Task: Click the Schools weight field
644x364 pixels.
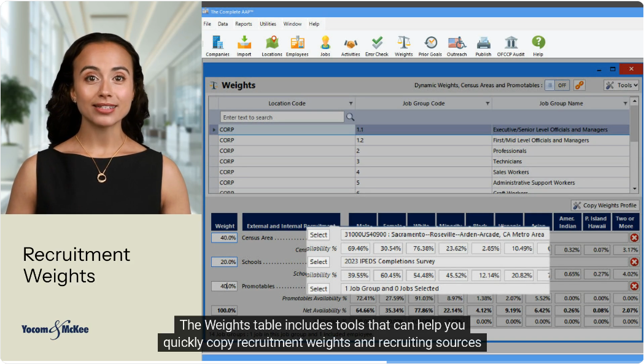Action: pos(224,261)
